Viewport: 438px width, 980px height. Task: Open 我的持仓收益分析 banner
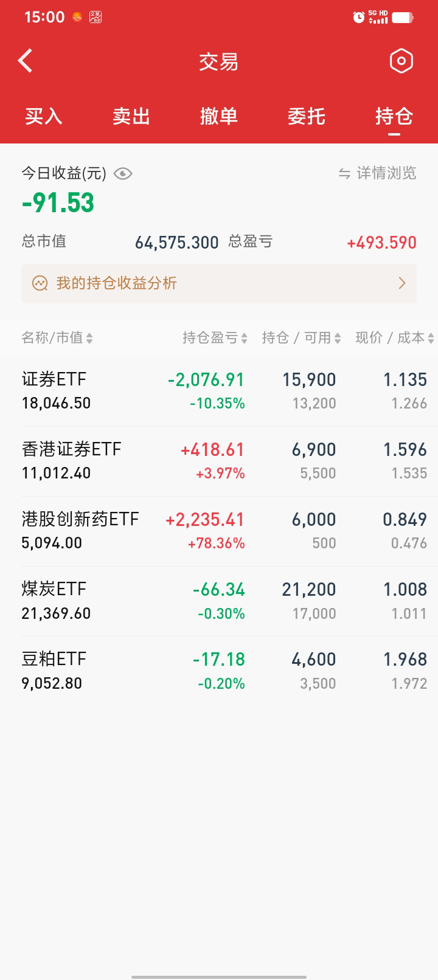tap(219, 283)
